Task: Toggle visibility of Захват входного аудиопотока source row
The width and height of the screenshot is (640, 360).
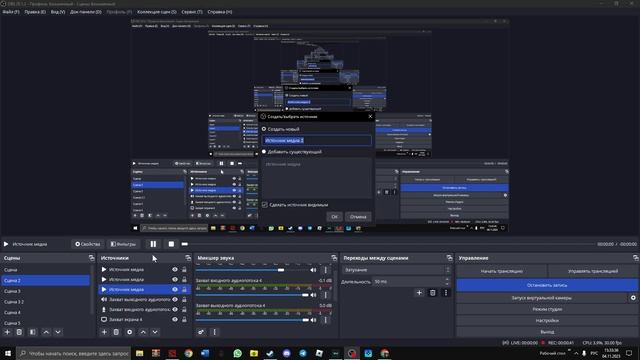Action: tap(175, 309)
